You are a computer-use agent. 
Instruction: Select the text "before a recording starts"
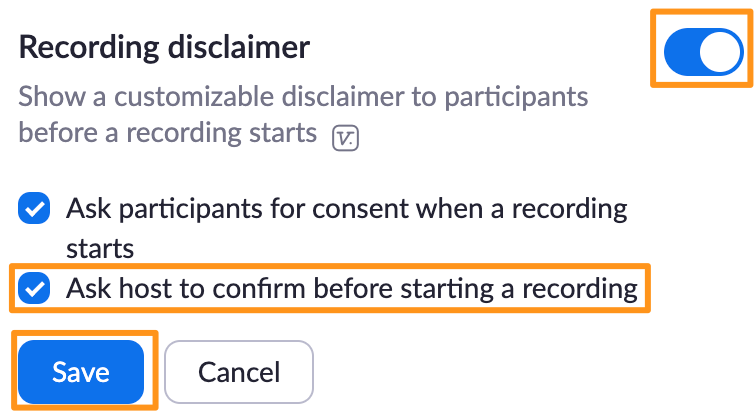[x=168, y=133]
